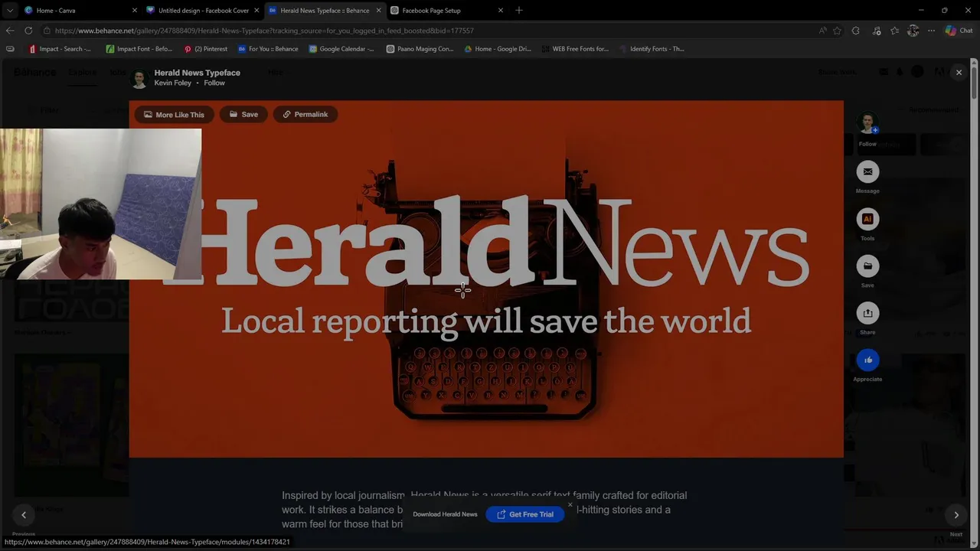Open favorites list icon
980x551 pixels.
(x=894, y=31)
